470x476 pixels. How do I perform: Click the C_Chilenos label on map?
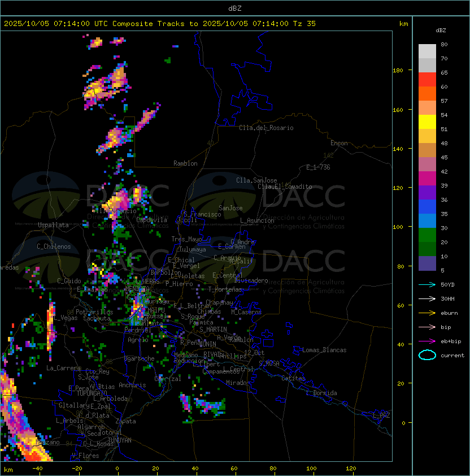[x=54, y=246]
